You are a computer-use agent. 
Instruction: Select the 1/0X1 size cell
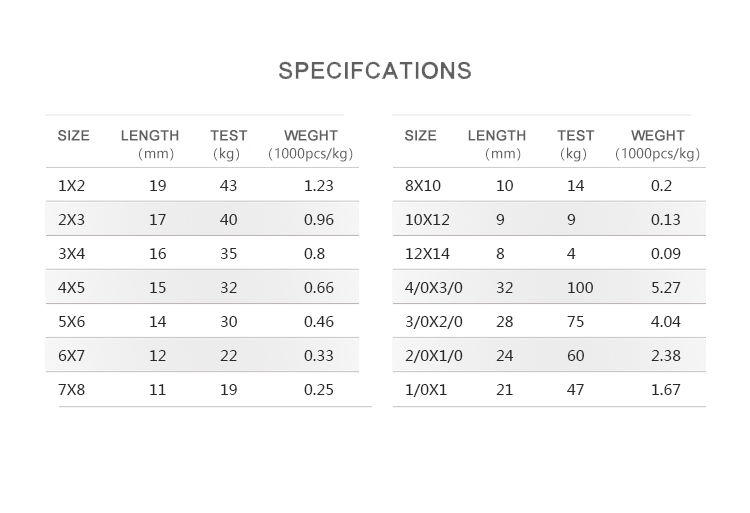pos(426,390)
